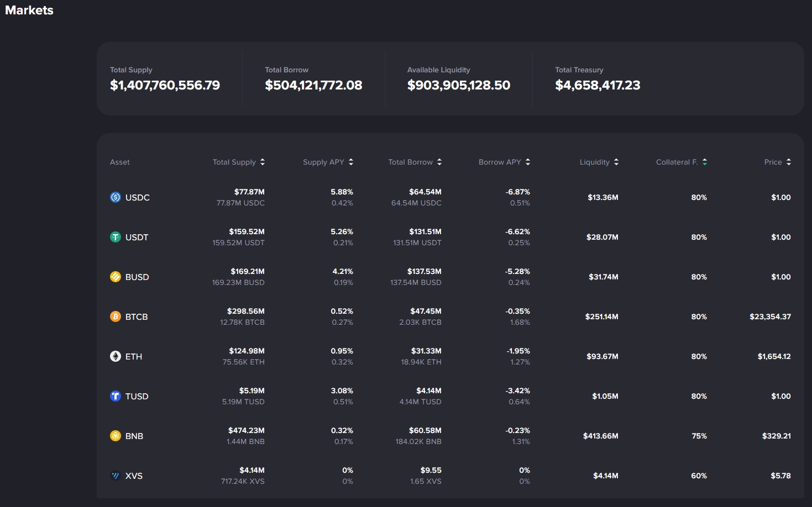Click BUSD total borrow $137.53M

click(425, 271)
